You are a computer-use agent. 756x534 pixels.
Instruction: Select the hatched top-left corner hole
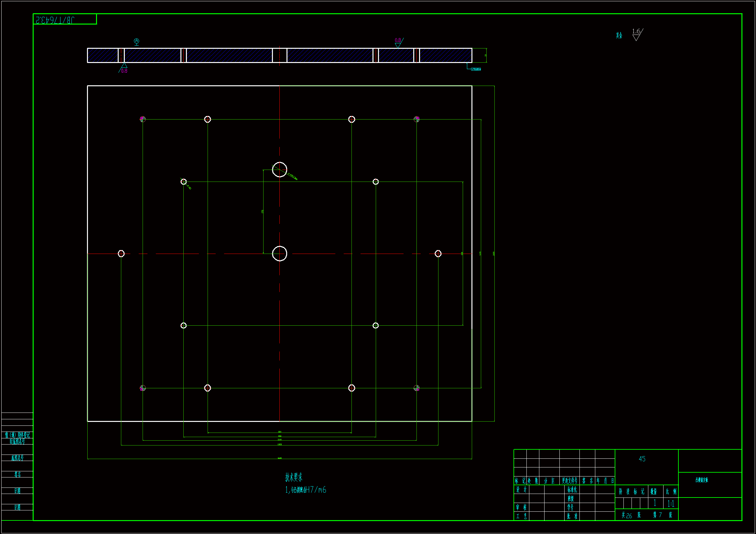[x=143, y=119]
